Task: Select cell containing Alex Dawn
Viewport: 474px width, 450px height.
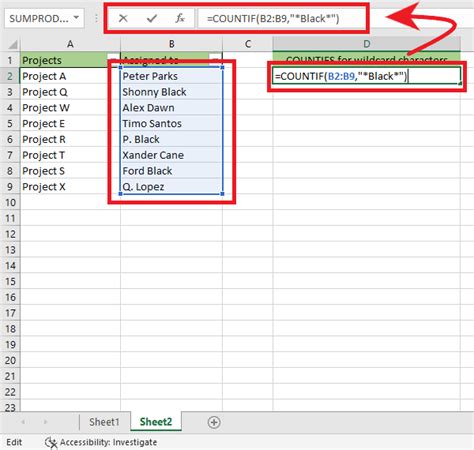Action: tap(171, 108)
